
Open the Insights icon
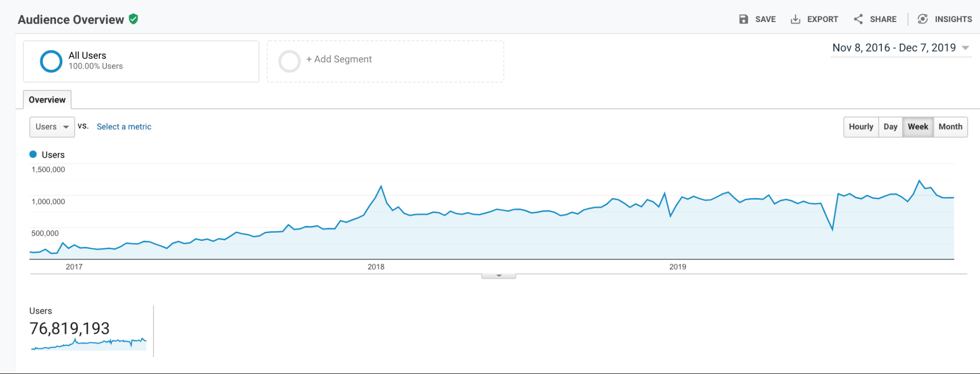coord(923,19)
